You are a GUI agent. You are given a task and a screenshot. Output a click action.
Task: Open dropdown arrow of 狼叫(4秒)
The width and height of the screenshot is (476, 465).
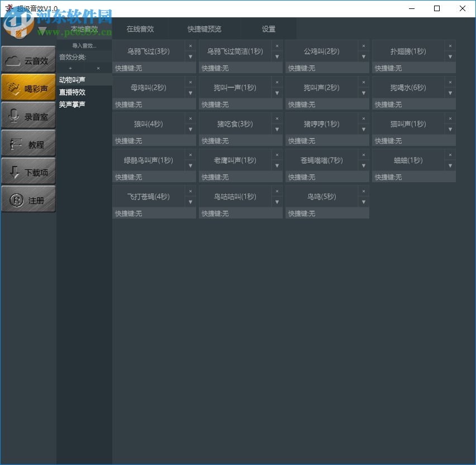[x=191, y=129]
